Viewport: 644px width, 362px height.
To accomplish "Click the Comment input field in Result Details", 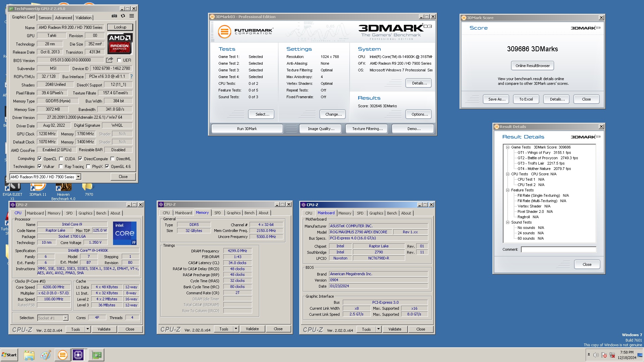I will pos(558,249).
